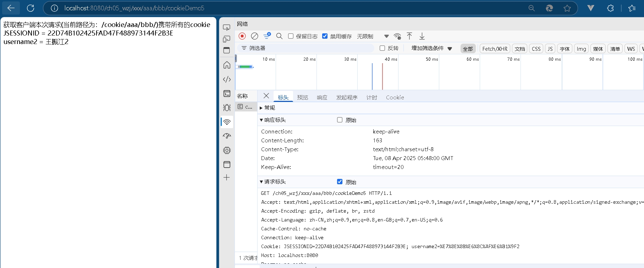644x268 pixels.
Task: Uncheck the 禁用缓存 checkbox
Action: 325,36
